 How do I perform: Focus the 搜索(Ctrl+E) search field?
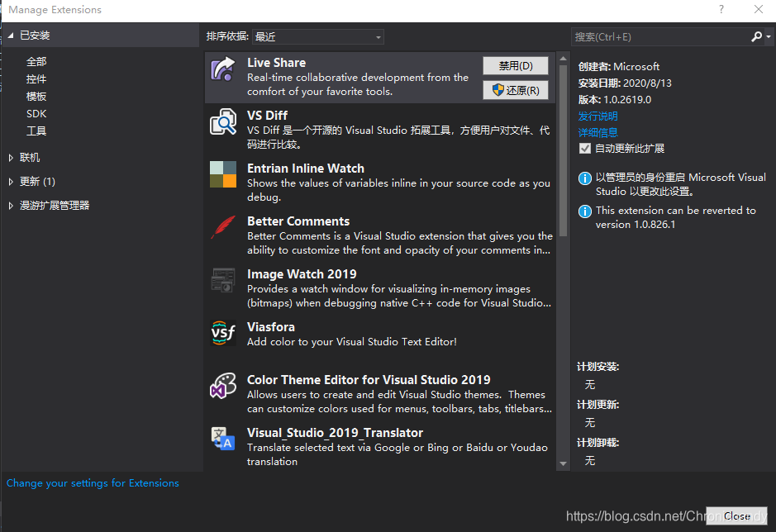click(x=660, y=36)
